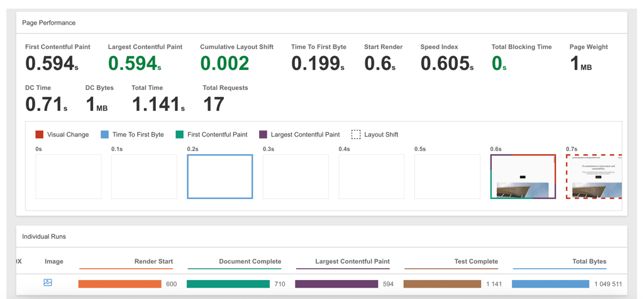Click the Cumulative Layout Shift metric label
This screenshot has height=299, width=644.
pyautogui.click(x=236, y=47)
